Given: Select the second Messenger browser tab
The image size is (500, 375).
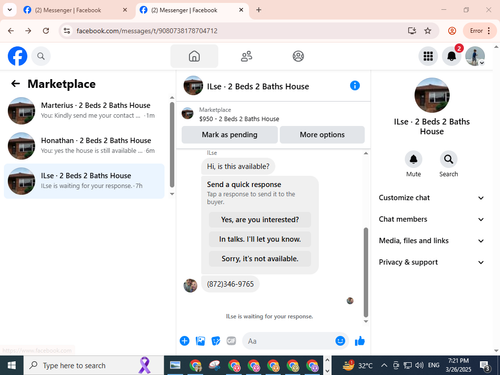Looking at the screenshot, I should coord(192,10).
